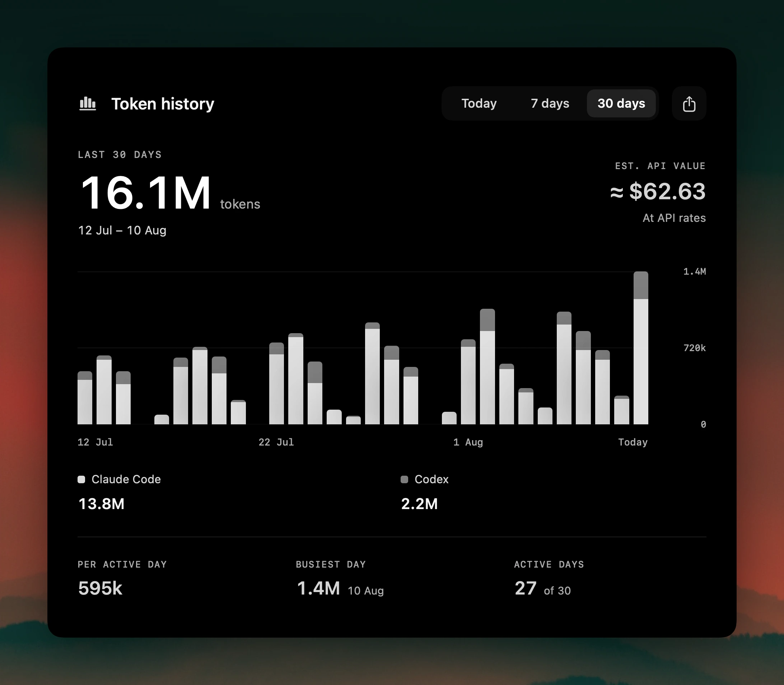Click the '12 Jul – 10 Aug' date range

click(x=122, y=230)
